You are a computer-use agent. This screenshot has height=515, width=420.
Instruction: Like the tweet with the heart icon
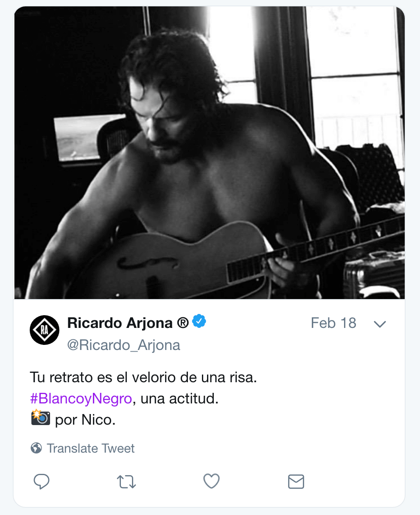pyautogui.click(x=211, y=481)
